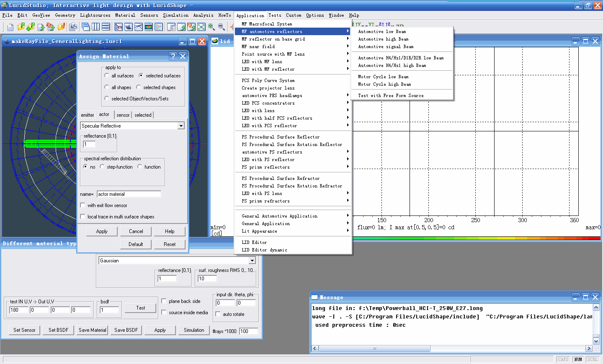The image size is (603, 364).
Task: Toggle the 'plane back side' checkbox
Action: [x=164, y=301]
